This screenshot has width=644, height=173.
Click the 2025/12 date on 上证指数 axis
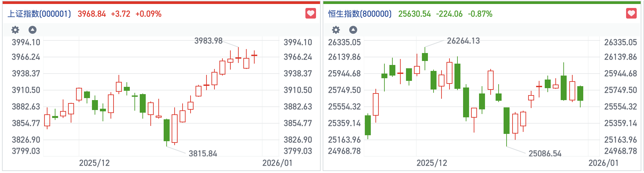[94, 163]
